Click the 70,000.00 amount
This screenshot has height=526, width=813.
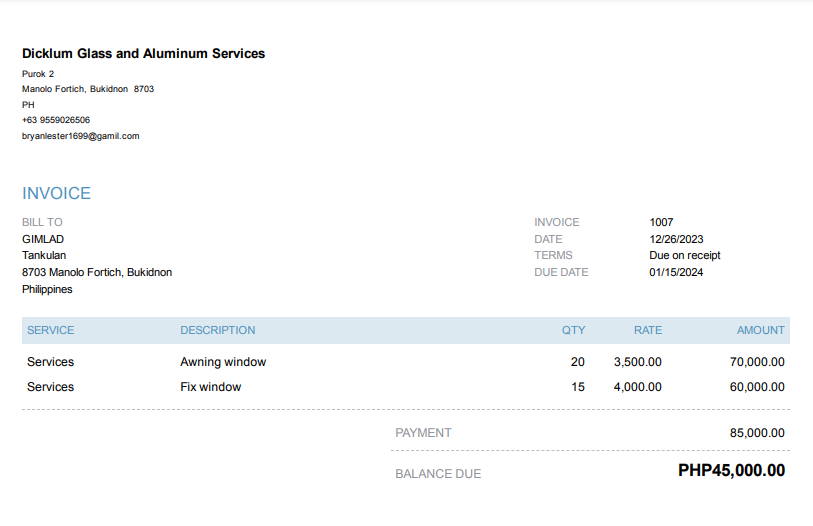click(x=757, y=362)
